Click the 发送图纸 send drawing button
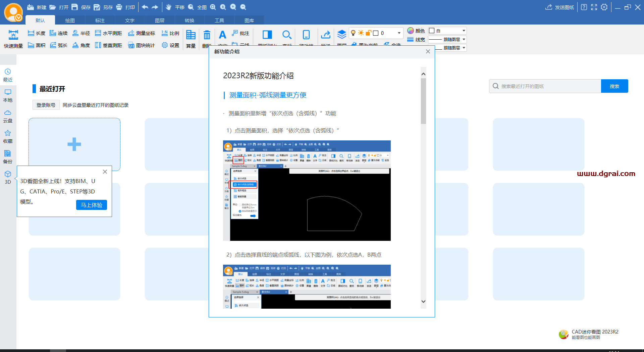 click(560, 7)
